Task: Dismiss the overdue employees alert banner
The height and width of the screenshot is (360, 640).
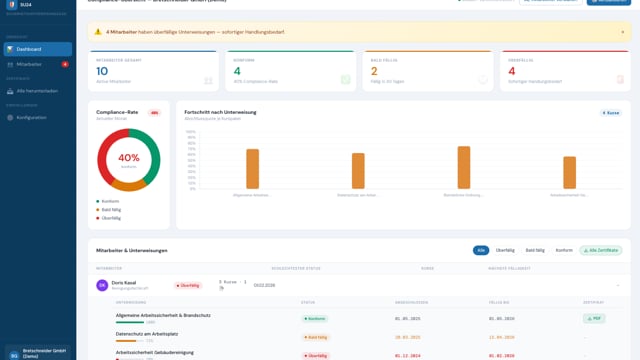Action: pos(622,32)
